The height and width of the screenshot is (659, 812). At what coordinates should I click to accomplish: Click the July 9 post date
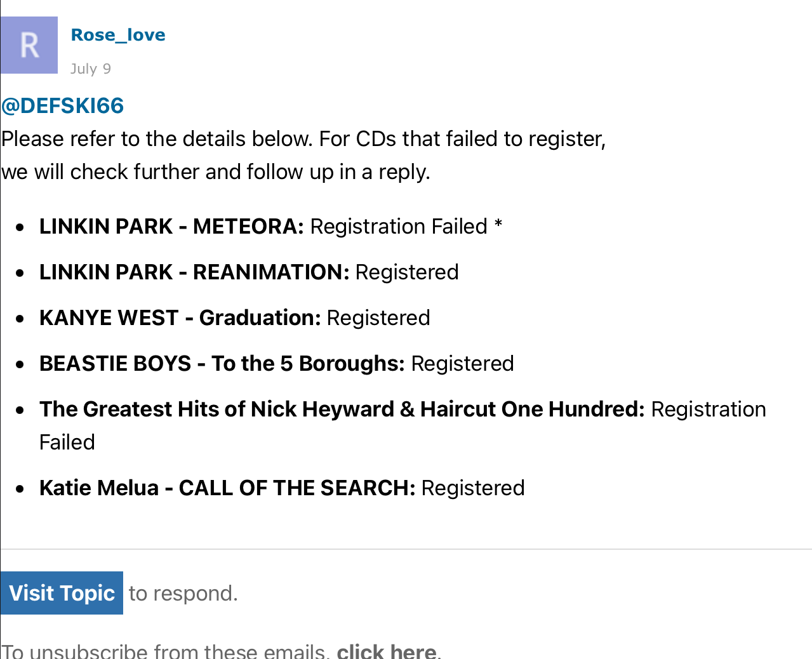pos(91,69)
